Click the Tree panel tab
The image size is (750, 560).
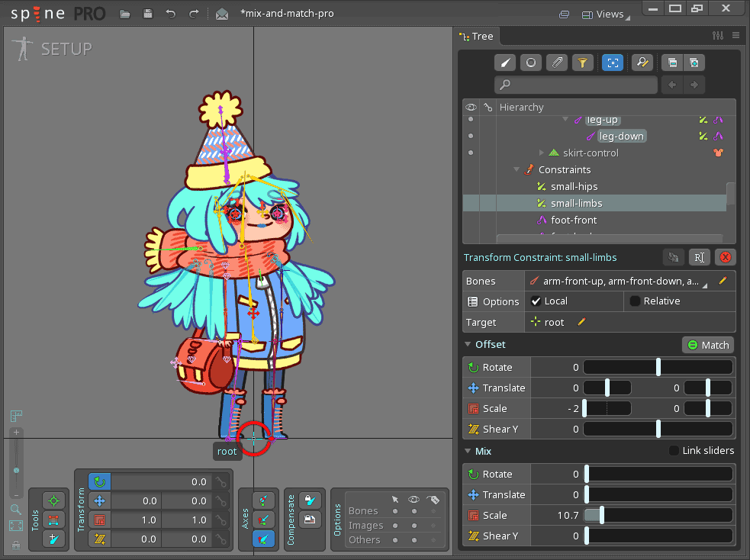[x=477, y=36]
